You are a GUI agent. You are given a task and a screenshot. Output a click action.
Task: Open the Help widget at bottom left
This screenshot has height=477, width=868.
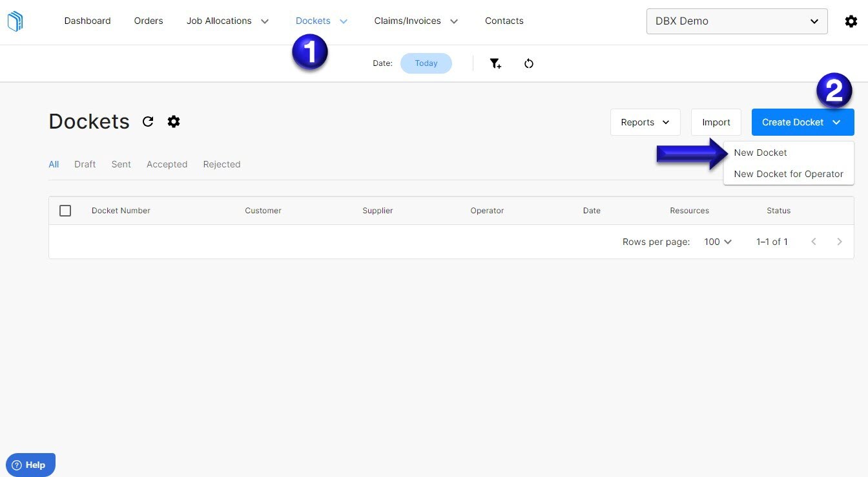tap(30, 464)
